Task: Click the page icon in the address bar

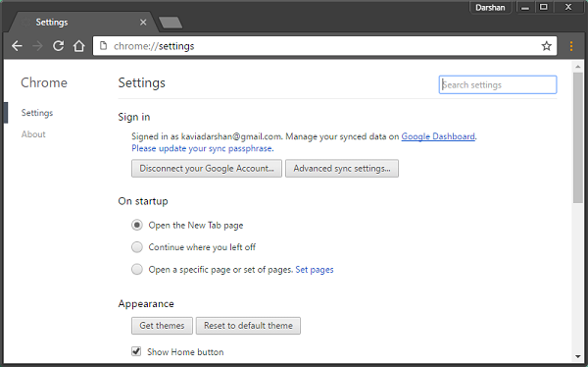Action: pos(103,46)
